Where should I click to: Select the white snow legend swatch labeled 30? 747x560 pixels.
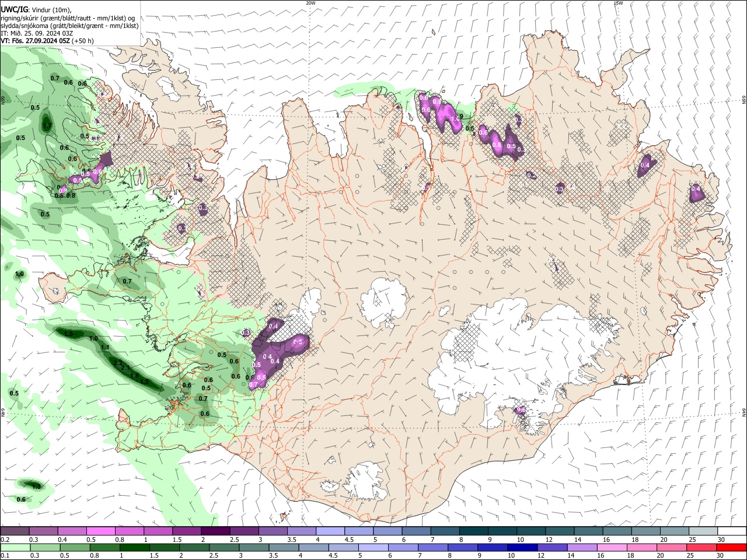tap(731, 531)
